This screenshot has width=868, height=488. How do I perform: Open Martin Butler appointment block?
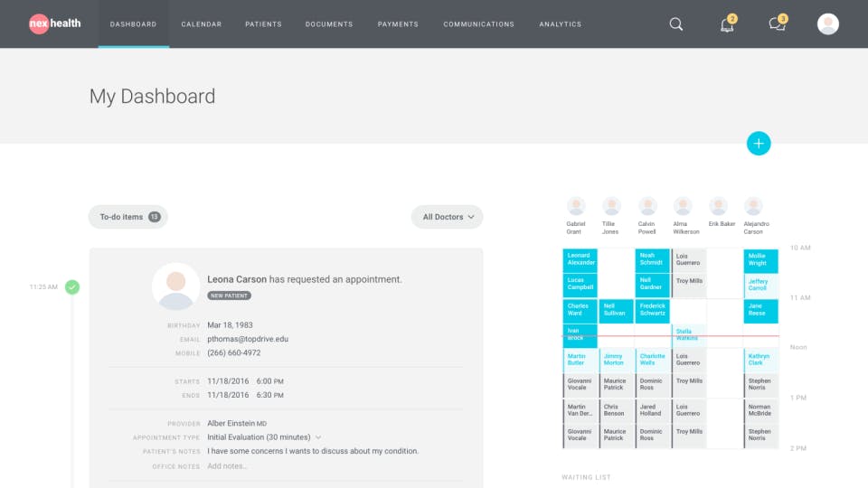pos(580,361)
